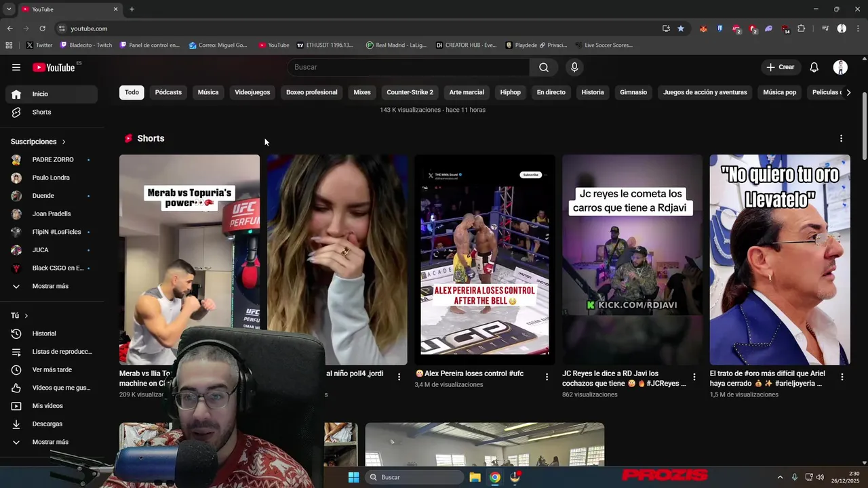Image resolution: width=868 pixels, height=488 pixels.
Task: Select the Pódcasts filter chip
Action: pyautogui.click(x=168, y=92)
